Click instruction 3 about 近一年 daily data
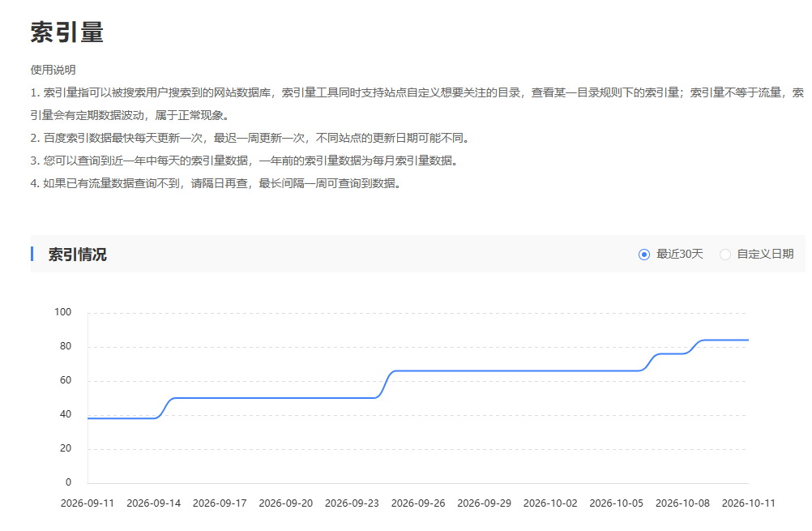812x531 pixels. tap(245, 161)
